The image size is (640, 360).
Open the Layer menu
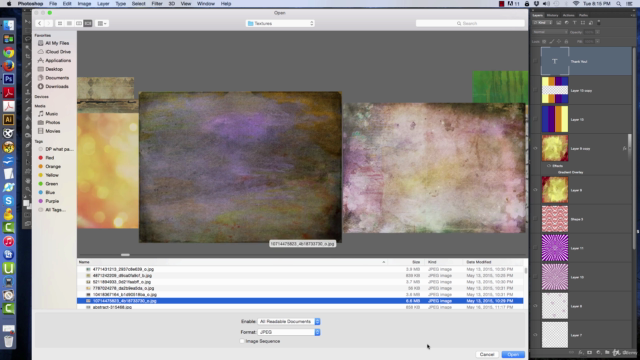point(103,4)
